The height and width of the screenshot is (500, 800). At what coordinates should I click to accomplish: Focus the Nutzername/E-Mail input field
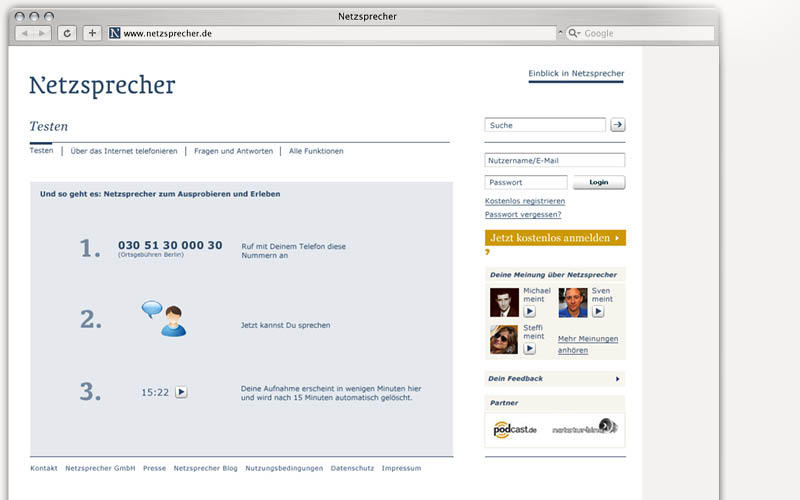tap(555, 160)
